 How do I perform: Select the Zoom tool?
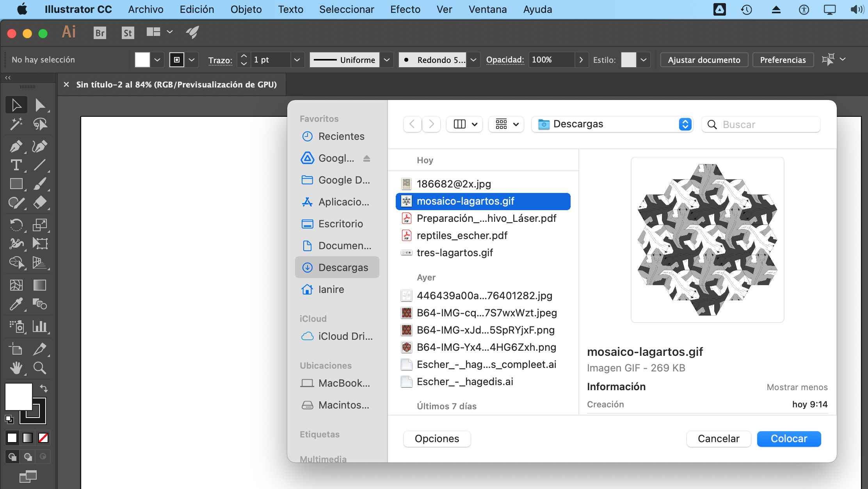coord(40,368)
